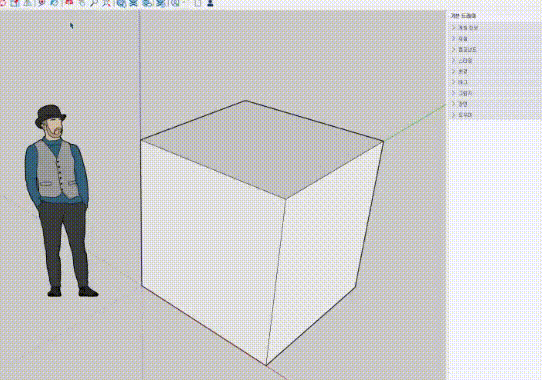This screenshot has height=380, width=542.
Task: Click the dark person silhouette toolbar icon
Action: click(210, 3)
